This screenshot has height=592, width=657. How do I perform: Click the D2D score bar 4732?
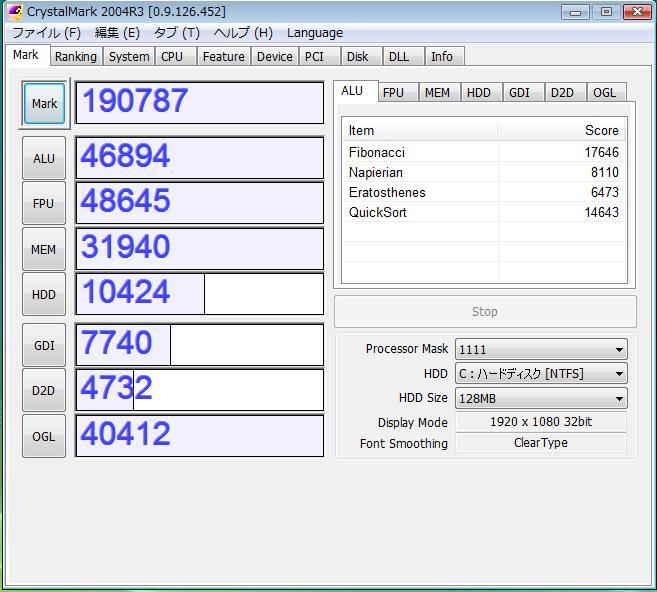coord(200,390)
